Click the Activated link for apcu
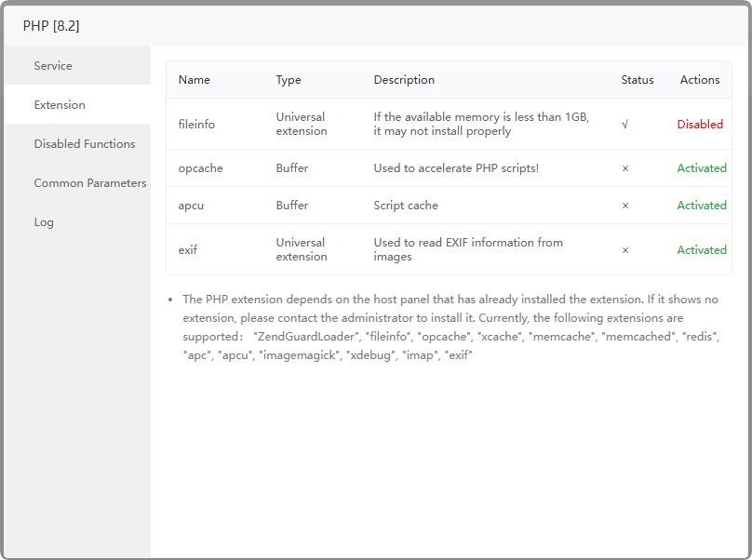Image resolution: width=752 pixels, height=560 pixels. [x=702, y=206]
